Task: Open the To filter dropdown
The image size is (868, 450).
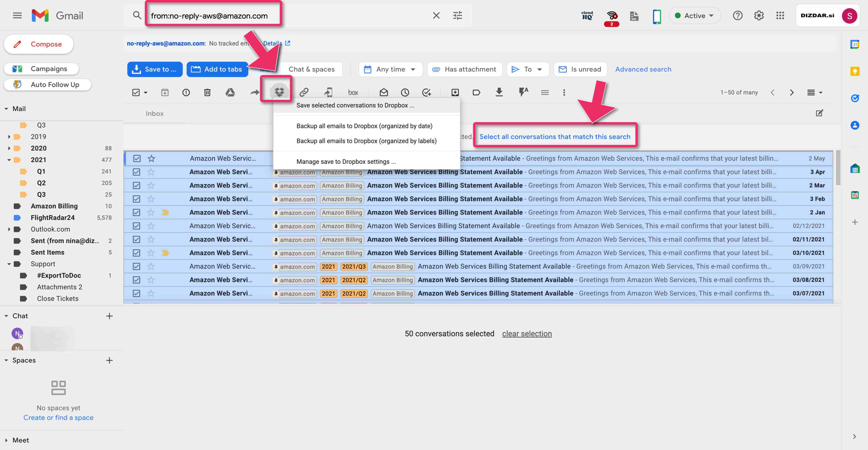Action: point(528,69)
